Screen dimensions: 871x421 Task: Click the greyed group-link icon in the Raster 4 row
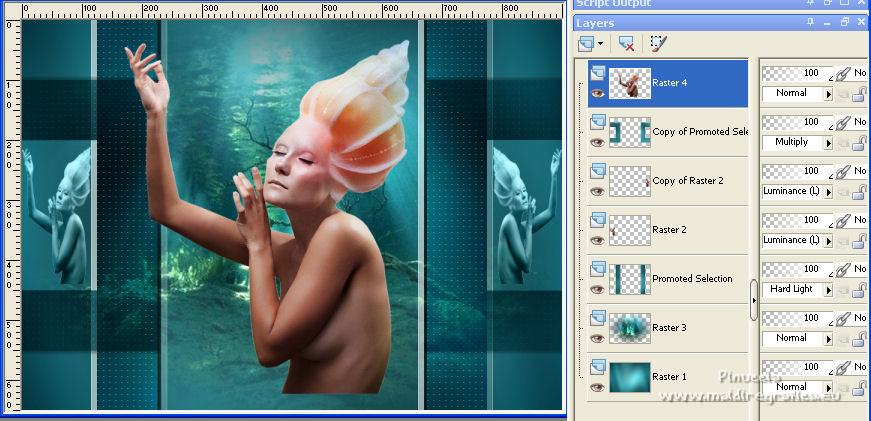843,94
